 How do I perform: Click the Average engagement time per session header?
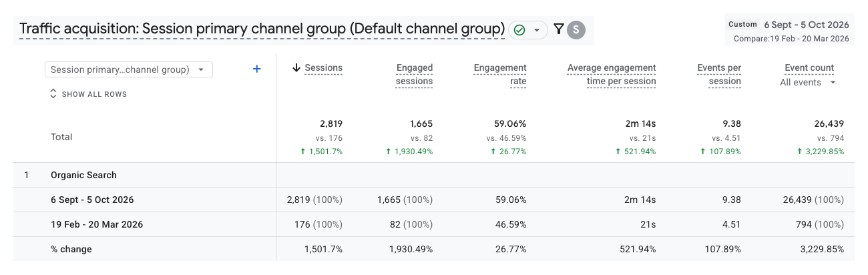612,74
